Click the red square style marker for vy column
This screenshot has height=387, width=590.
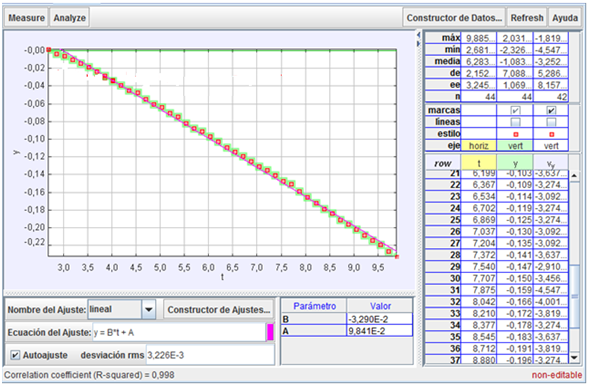(551, 134)
